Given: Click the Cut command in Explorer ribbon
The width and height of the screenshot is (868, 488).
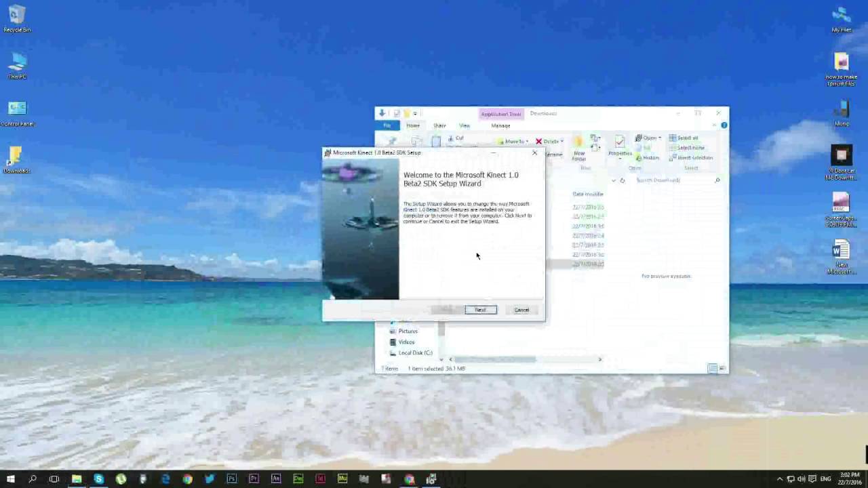Looking at the screenshot, I should pyautogui.click(x=456, y=138).
